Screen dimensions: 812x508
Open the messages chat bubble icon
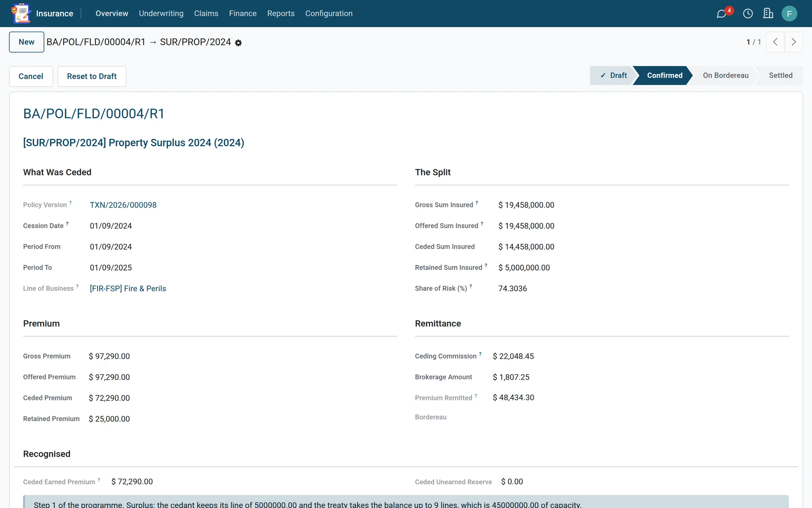click(721, 14)
